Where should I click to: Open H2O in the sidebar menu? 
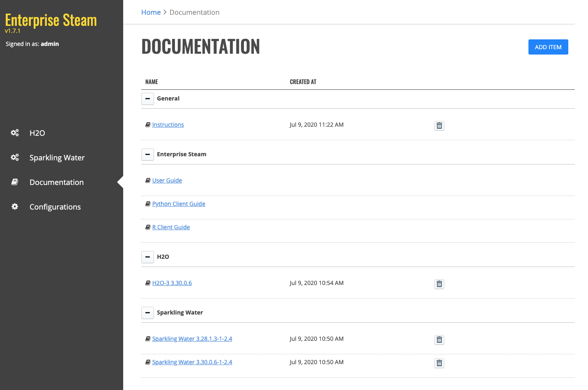37,133
